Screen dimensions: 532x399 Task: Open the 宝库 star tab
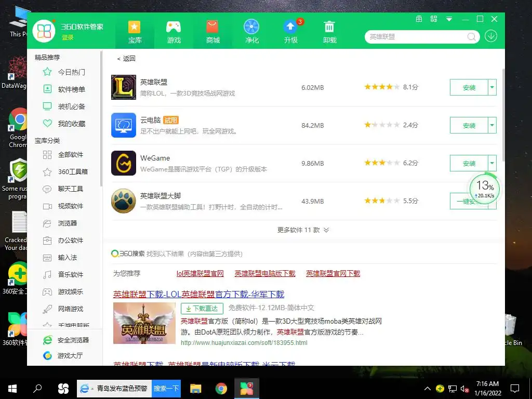(x=135, y=32)
